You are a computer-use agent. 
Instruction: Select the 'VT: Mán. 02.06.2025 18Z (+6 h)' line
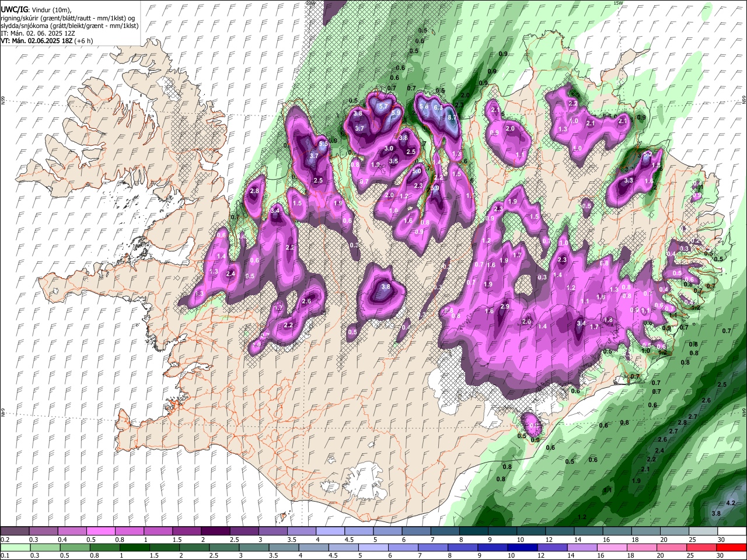click(47, 41)
